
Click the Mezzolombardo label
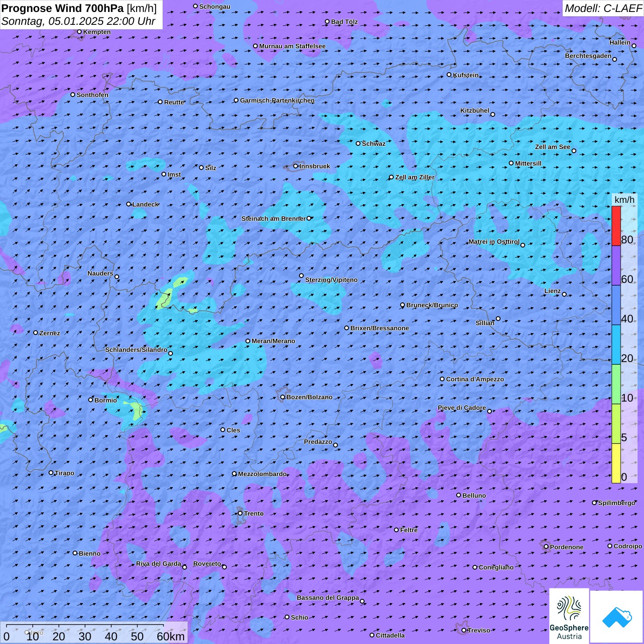(262, 474)
